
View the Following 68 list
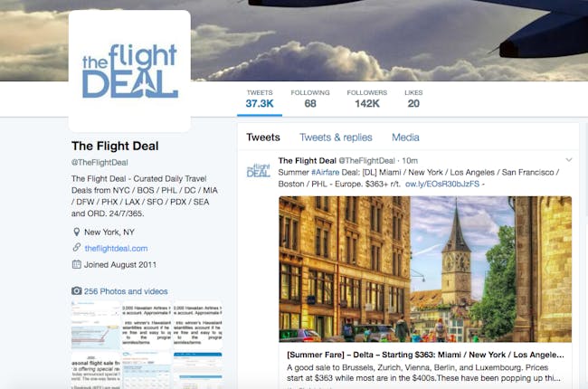click(310, 99)
